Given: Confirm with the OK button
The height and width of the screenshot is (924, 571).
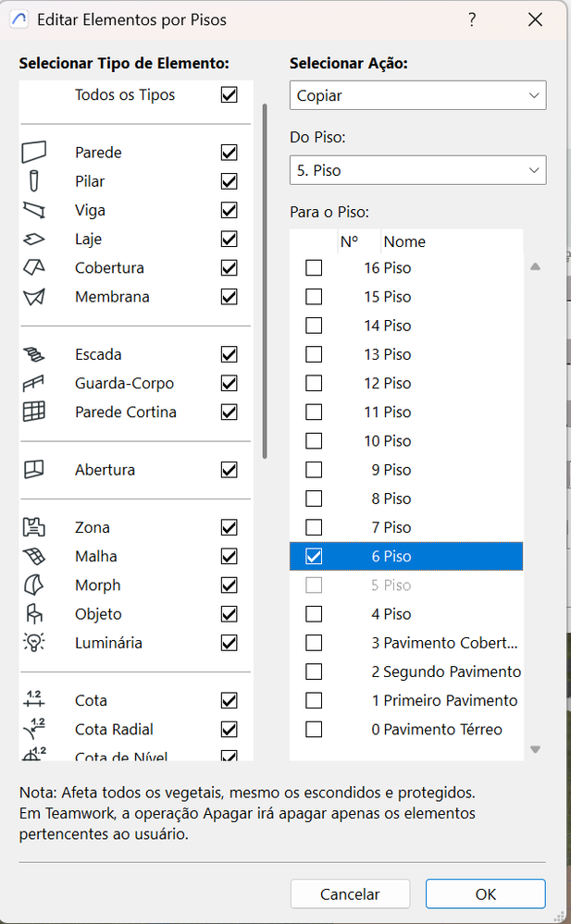Looking at the screenshot, I should click(485, 894).
